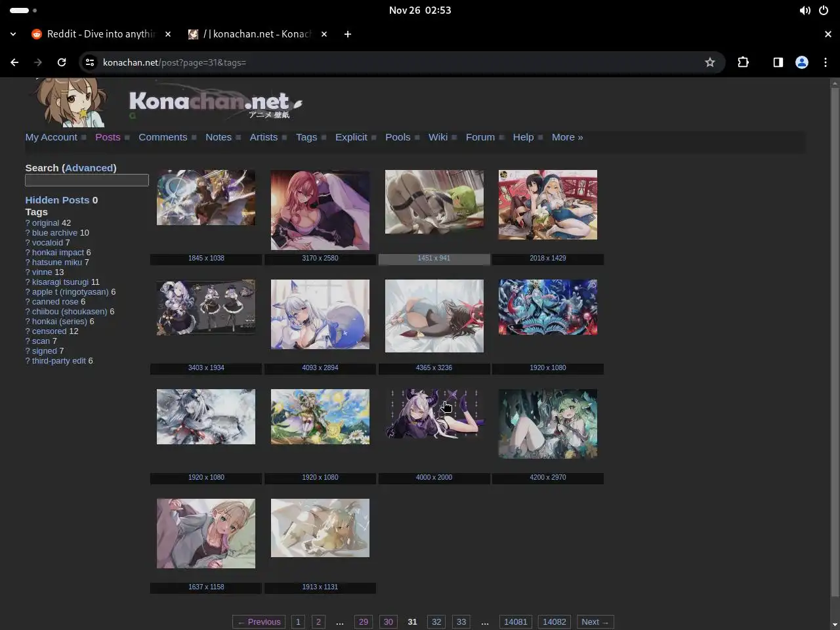The height and width of the screenshot is (630, 840).
Task: Select the kisaragi tsurugi tag
Action: coord(60,282)
